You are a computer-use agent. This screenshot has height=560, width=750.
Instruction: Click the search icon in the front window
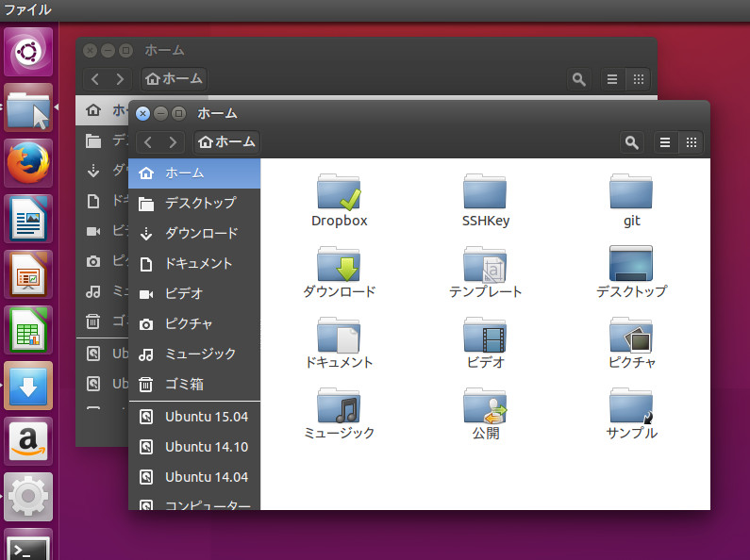tap(631, 142)
